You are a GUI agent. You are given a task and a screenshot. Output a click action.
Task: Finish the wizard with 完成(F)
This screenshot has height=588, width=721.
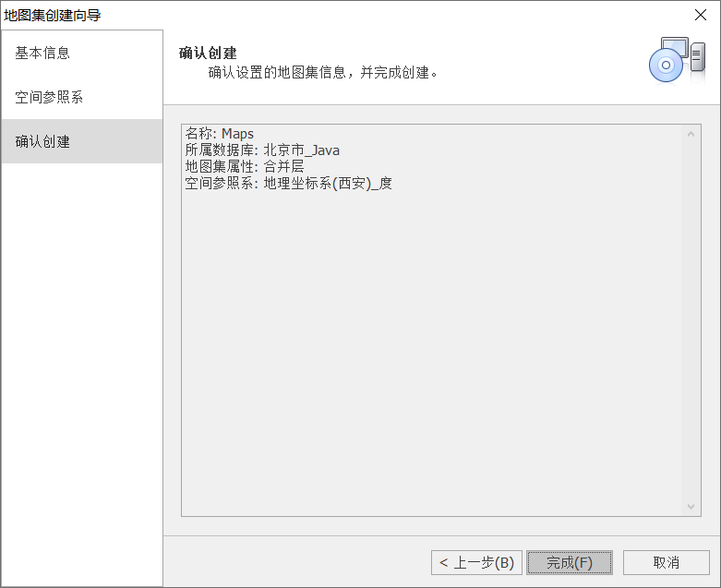tap(569, 562)
